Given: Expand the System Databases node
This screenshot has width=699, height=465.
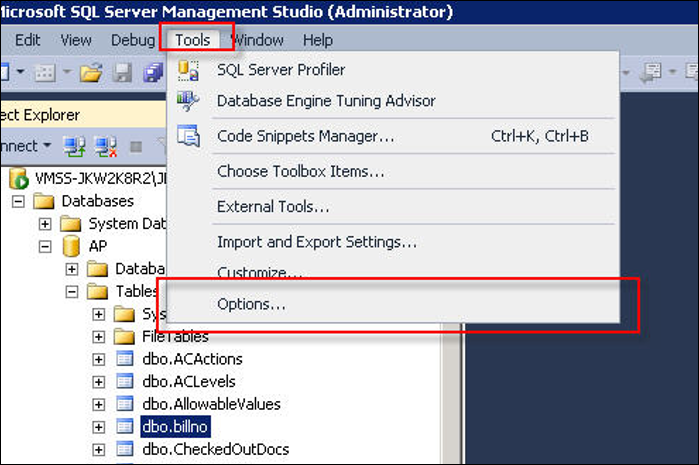Looking at the screenshot, I should point(45,224).
